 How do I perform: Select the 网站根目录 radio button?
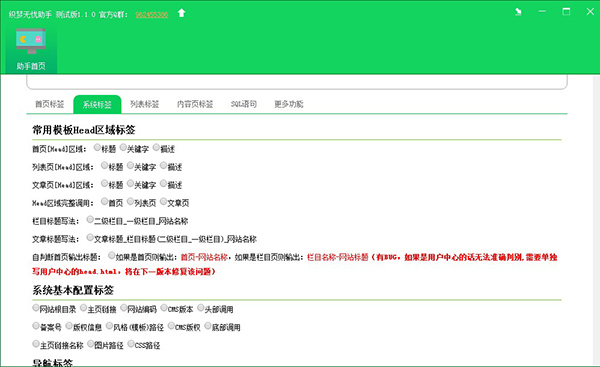(36, 308)
